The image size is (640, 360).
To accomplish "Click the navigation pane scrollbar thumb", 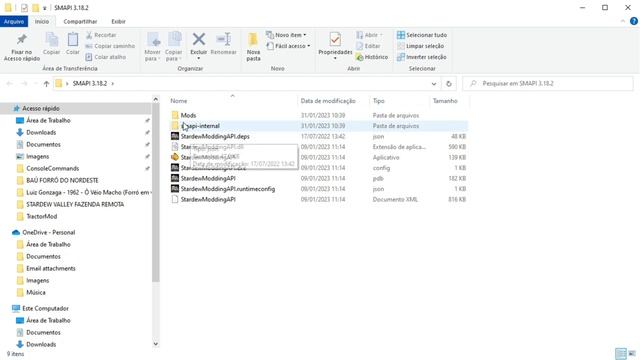I will click(156, 193).
